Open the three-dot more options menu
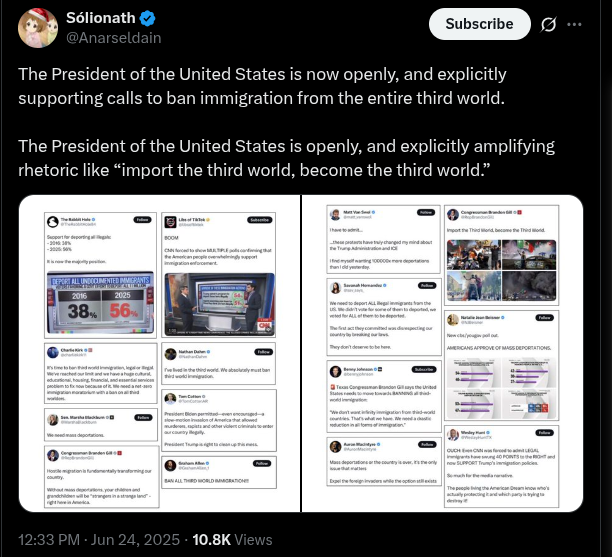The height and width of the screenshot is (557, 612). pyautogui.click(x=574, y=24)
